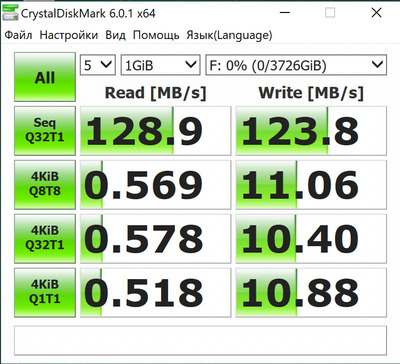Open the Помощь menu
This screenshot has height=364, width=400.
(x=156, y=35)
